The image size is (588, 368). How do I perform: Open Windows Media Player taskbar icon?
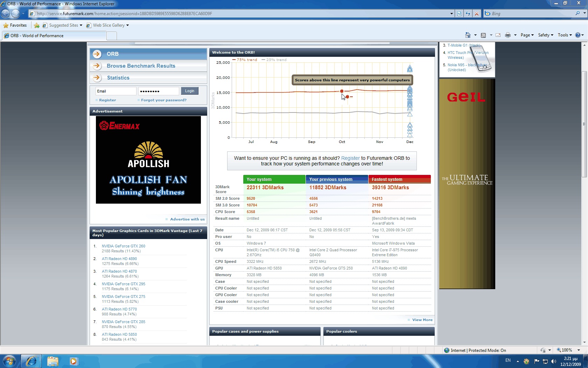[x=73, y=361]
